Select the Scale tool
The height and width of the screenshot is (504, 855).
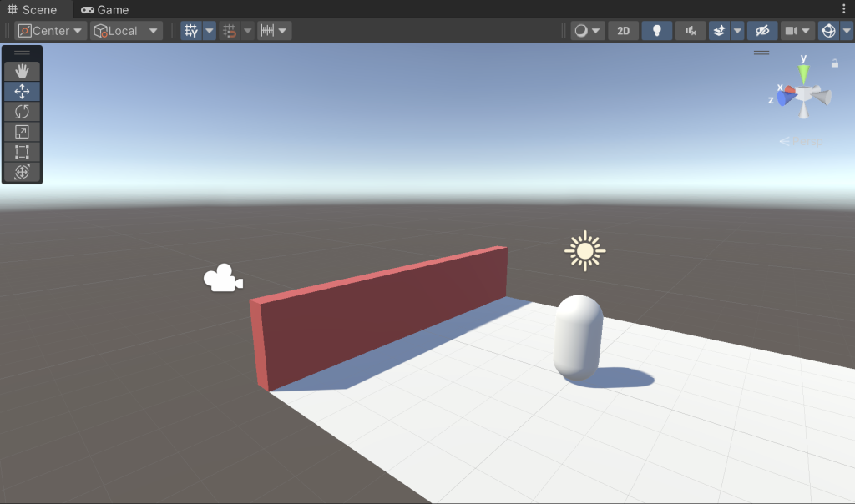23,132
